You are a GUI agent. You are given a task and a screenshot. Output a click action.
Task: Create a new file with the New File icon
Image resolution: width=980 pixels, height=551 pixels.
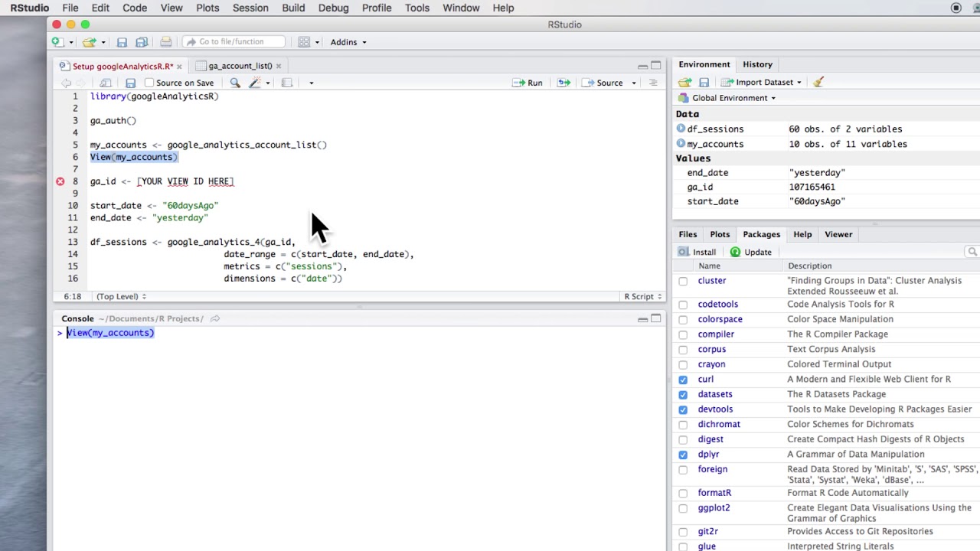click(x=57, y=42)
